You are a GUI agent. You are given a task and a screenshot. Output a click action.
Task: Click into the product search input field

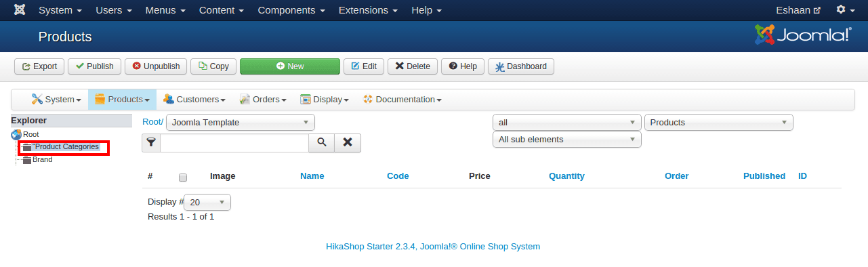tap(234, 142)
